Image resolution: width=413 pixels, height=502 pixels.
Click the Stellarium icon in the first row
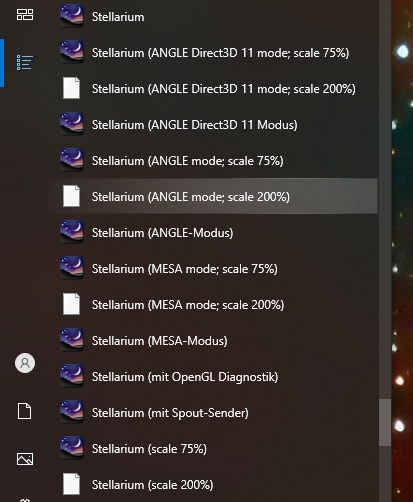click(72, 15)
